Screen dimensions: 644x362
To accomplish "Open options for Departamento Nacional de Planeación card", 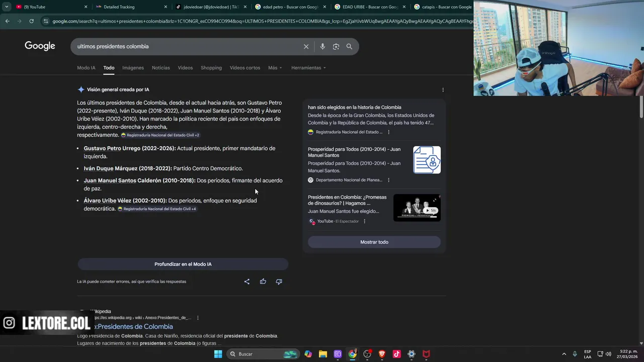I will click(x=388, y=180).
